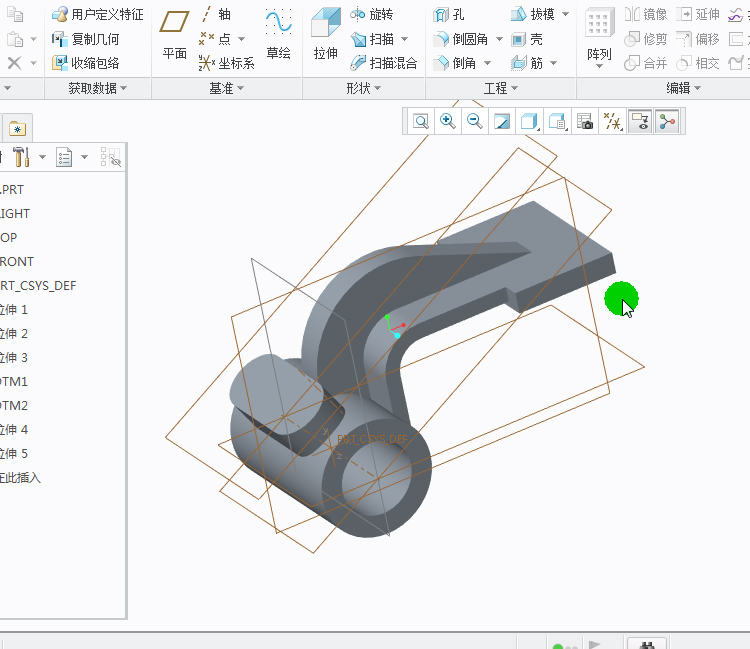Select the Rib tool (筋)
750x649 pixels.
[527, 63]
